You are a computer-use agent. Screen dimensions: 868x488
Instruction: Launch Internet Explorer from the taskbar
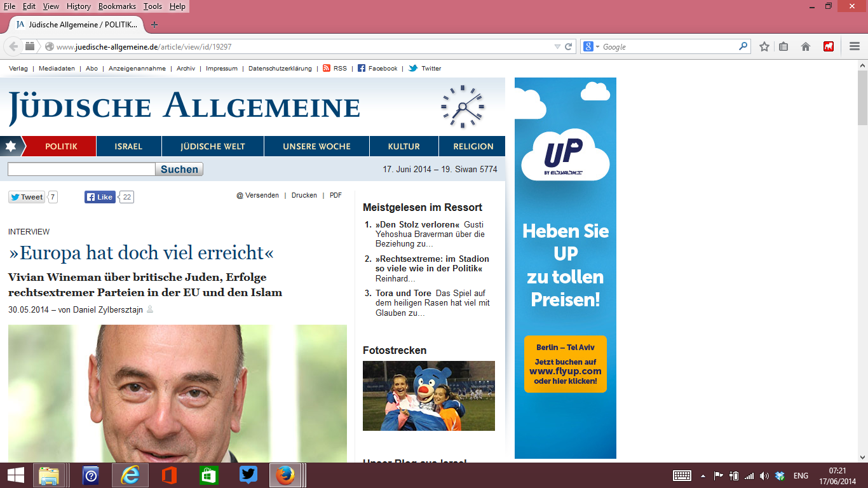click(x=130, y=475)
